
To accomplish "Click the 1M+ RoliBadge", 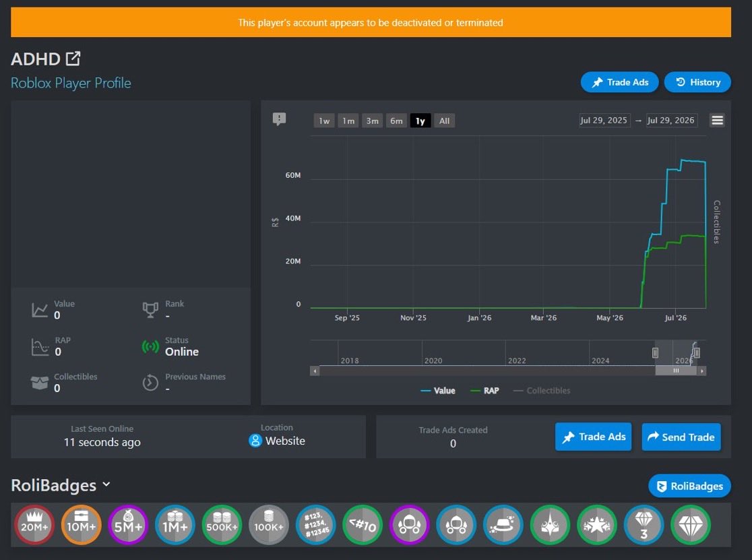I will 175,525.
